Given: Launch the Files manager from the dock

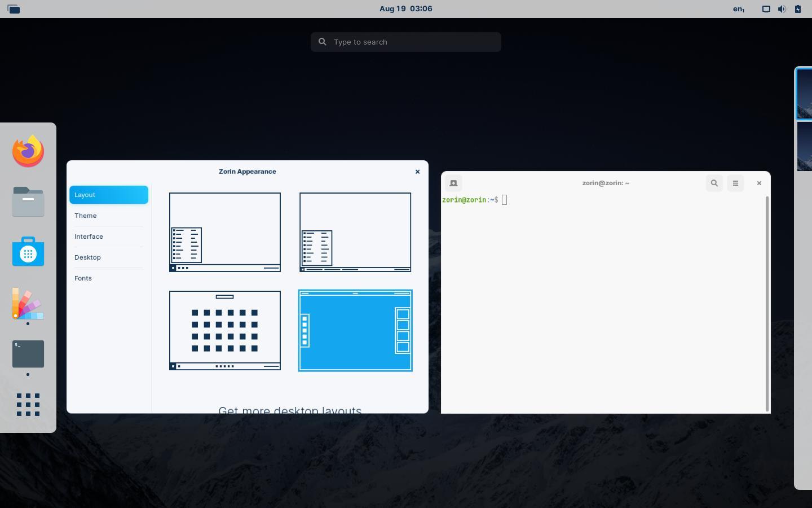Looking at the screenshot, I should click(28, 202).
